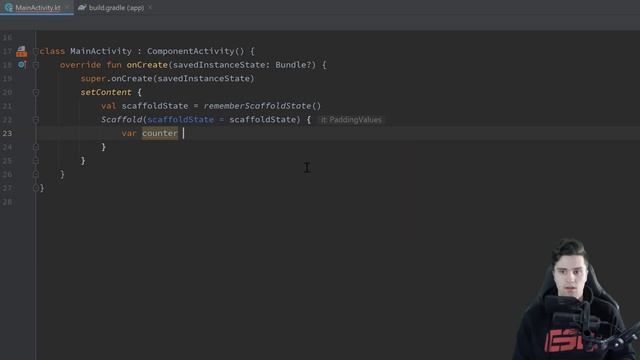Click 'ComponentActivity()' in the class declaration

(196, 51)
